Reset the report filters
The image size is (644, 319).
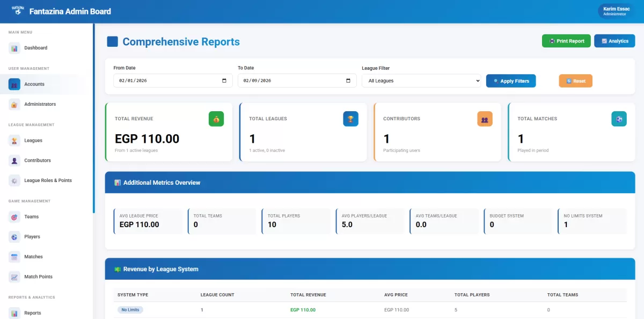tap(575, 81)
